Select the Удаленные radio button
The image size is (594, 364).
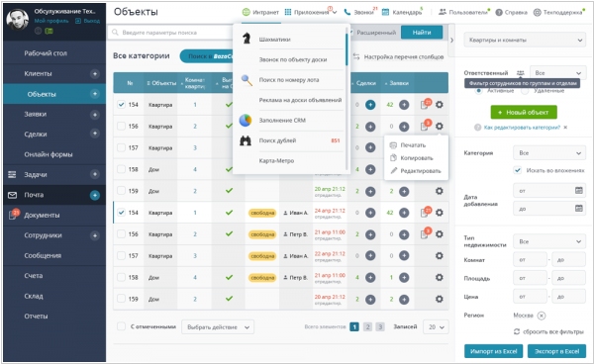click(x=525, y=91)
